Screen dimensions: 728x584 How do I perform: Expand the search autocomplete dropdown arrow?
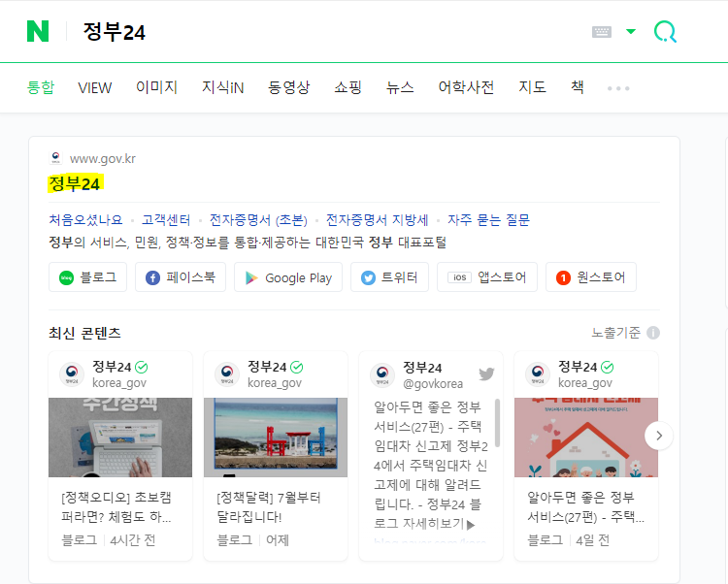(631, 32)
